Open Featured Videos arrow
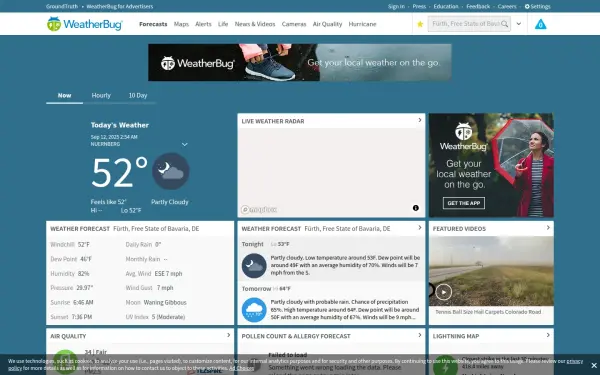This screenshot has height=375, width=600. 548,228
